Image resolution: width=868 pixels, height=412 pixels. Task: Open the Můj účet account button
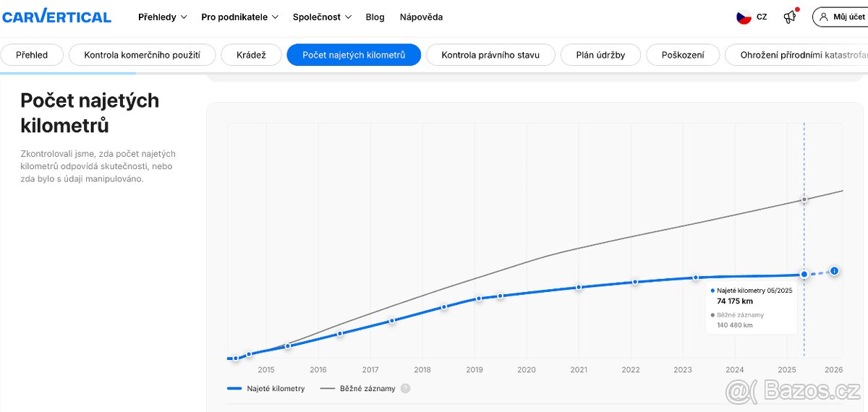(x=841, y=17)
